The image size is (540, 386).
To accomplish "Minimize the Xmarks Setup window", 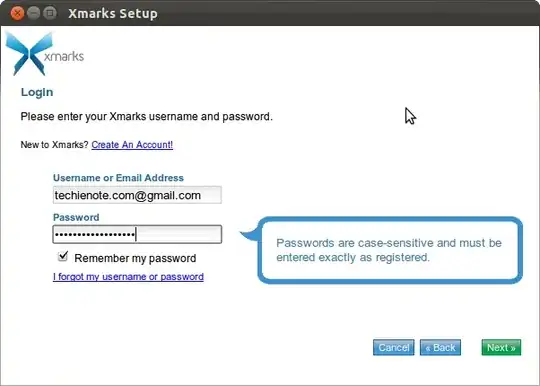I will point(33,13).
